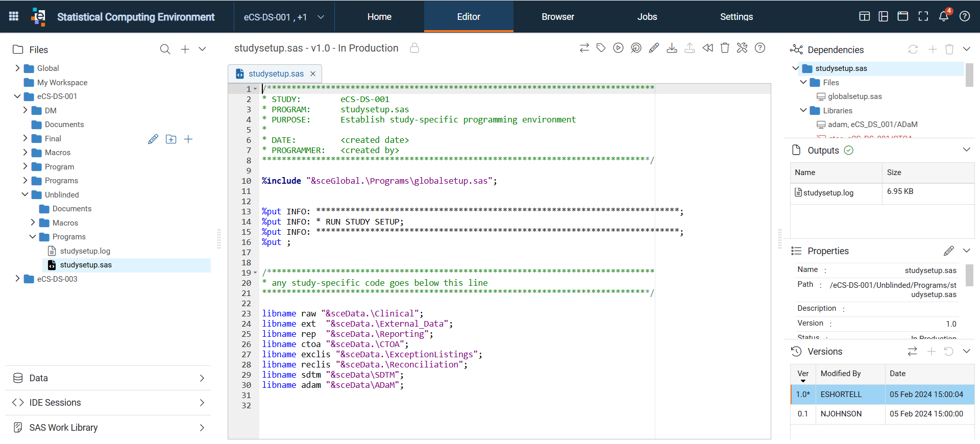The height and width of the screenshot is (444, 980).
Task: Select the first layout icon in top bar
Action: pyautogui.click(x=864, y=16)
